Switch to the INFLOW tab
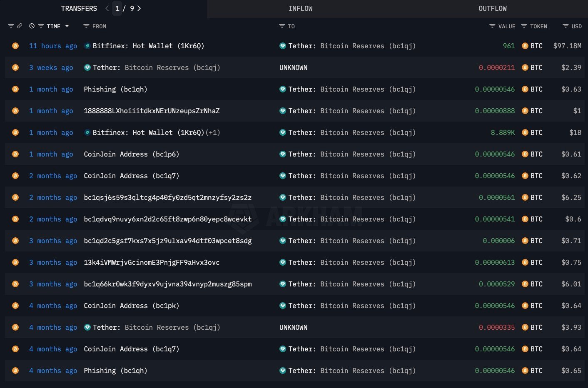Screen dimensions: 588x388 300,8
